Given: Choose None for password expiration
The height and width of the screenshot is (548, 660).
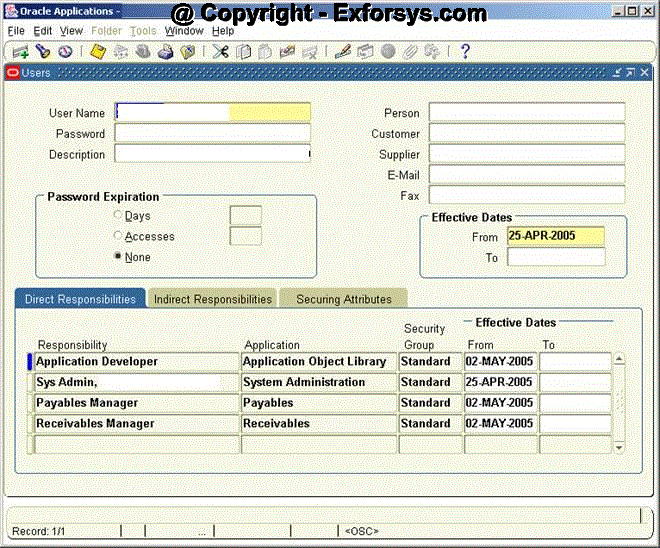Looking at the screenshot, I should [119, 257].
